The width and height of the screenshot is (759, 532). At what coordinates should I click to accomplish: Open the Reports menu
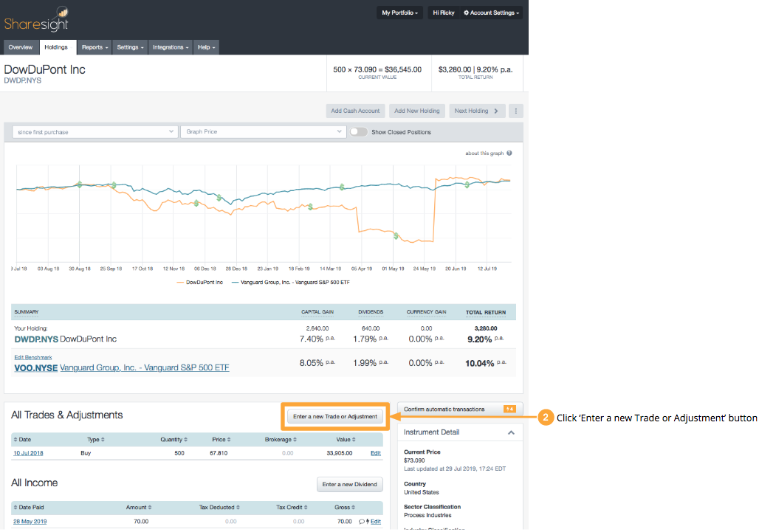95,47
